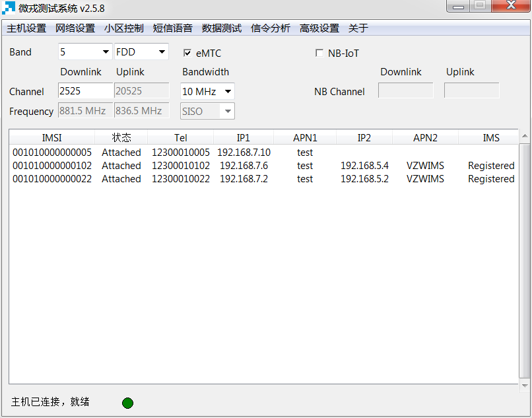Uncheck the eMTC checkbox

(187, 53)
